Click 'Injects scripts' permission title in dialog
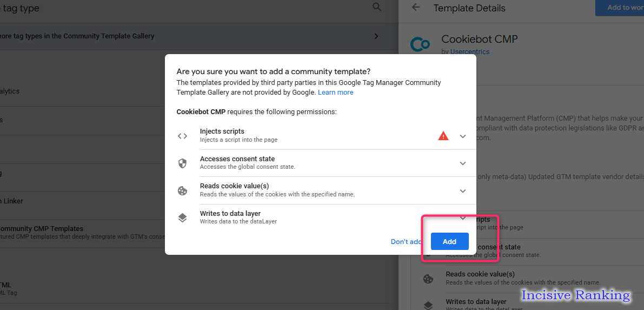 (x=222, y=131)
